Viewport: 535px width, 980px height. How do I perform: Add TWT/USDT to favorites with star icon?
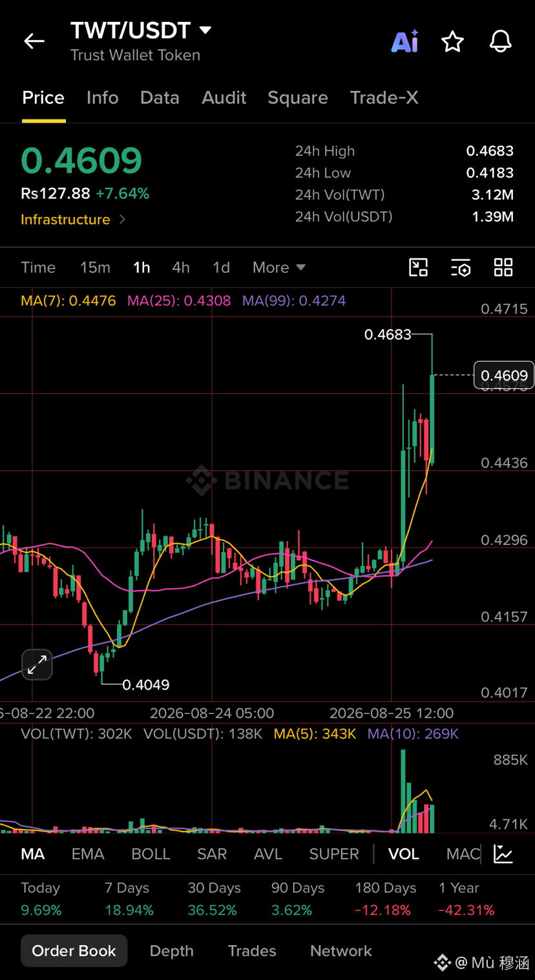452,41
